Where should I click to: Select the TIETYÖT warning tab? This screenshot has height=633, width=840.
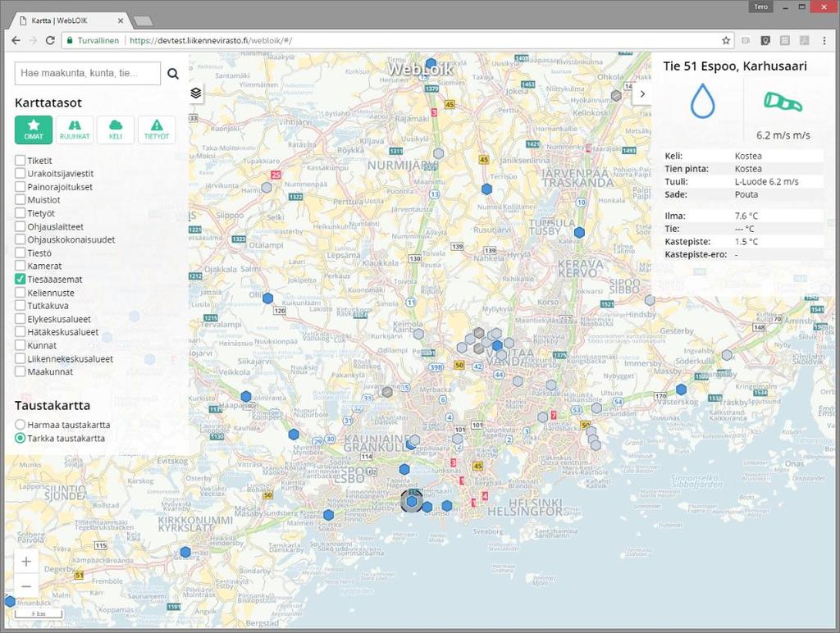[x=157, y=130]
